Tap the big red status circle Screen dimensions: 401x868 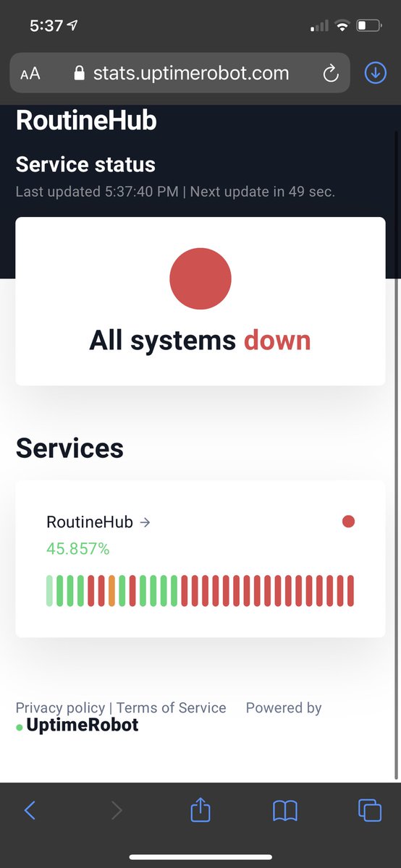click(x=200, y=278)
